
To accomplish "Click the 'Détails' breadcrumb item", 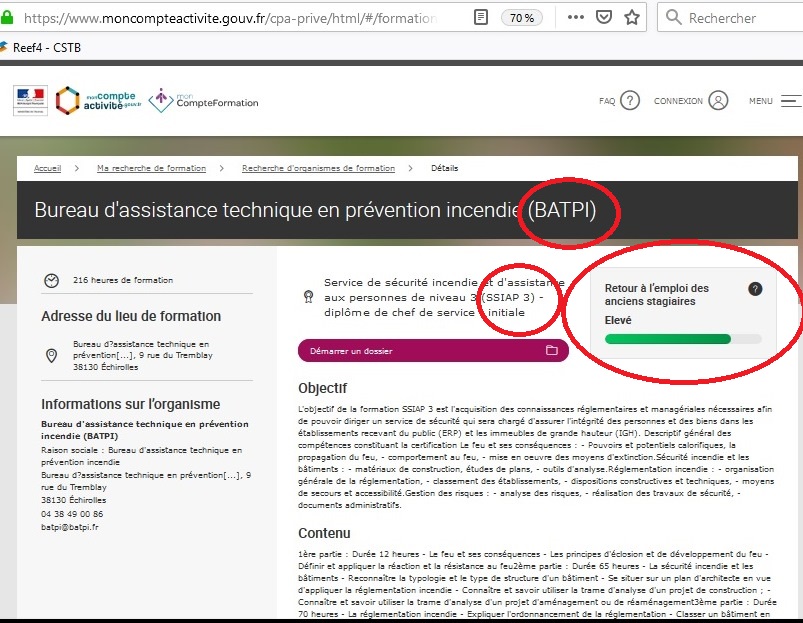I will pyautogui.click(x=445, y=168).
